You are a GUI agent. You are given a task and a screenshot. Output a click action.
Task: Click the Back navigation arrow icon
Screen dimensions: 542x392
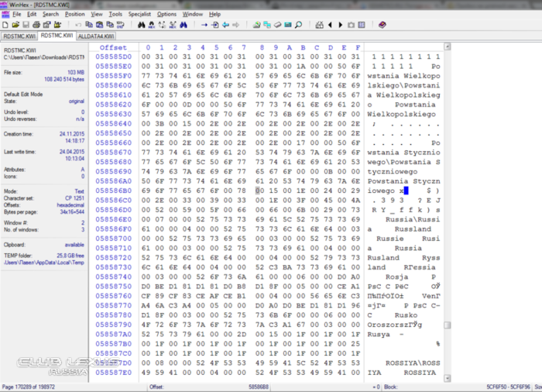pos(225,25)
